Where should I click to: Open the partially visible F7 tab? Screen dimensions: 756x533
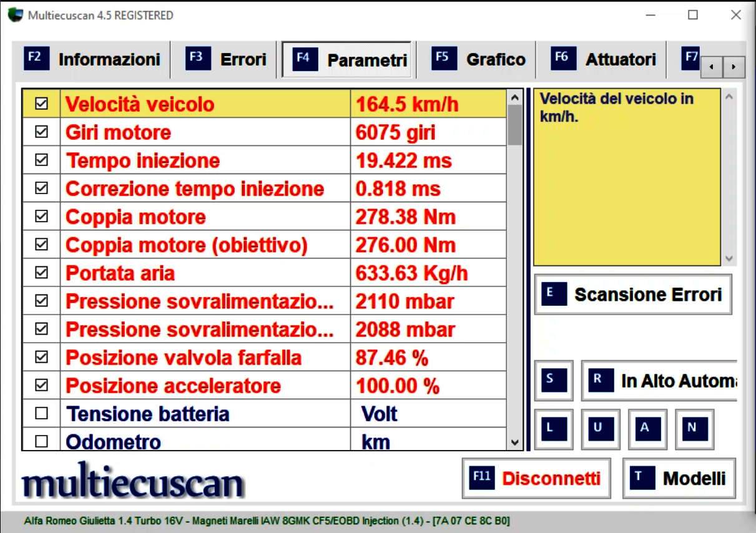[690, 59]
